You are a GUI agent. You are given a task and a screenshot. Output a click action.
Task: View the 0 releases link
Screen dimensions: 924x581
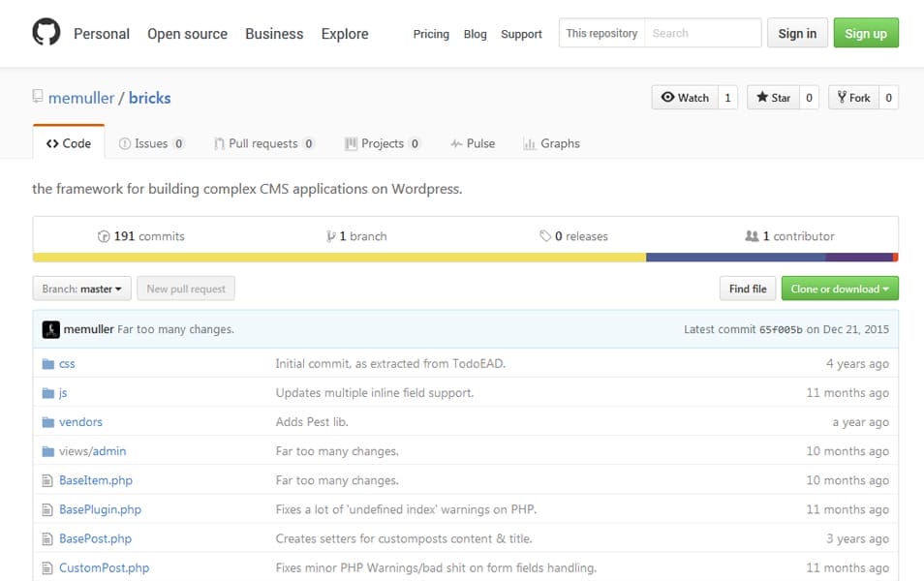tap(574, 236)
